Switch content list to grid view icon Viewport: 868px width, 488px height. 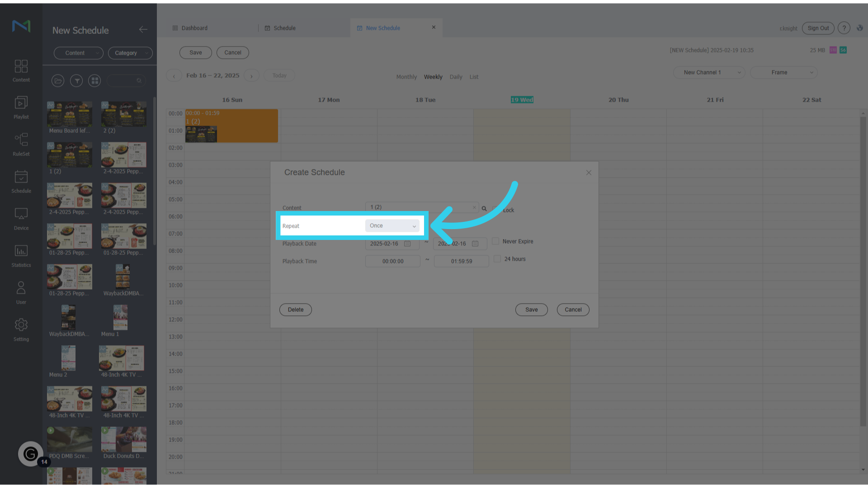(94, 81)
